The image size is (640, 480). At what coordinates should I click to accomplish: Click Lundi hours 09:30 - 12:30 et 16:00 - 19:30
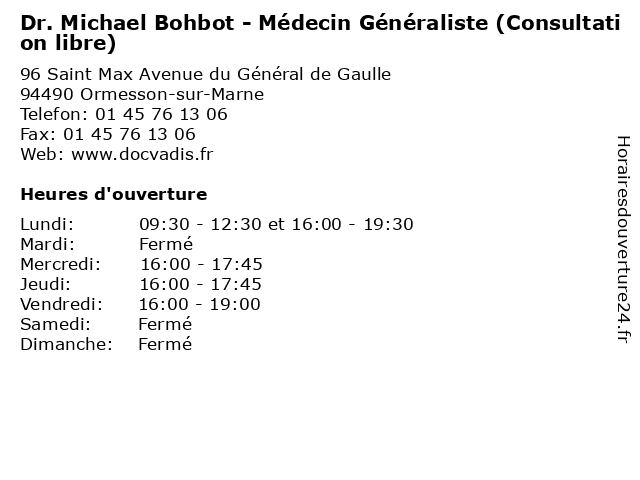tap(276, 224)
